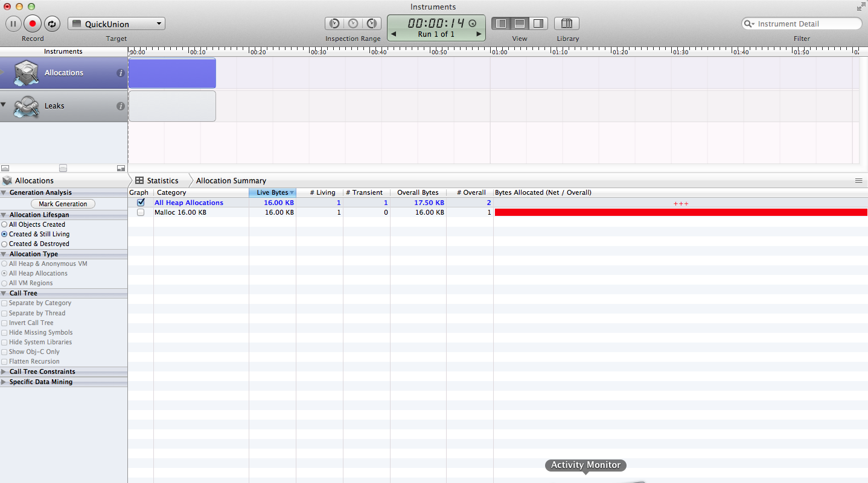
Task: Go to previous run with left arrow
Action: click(394, 34)
